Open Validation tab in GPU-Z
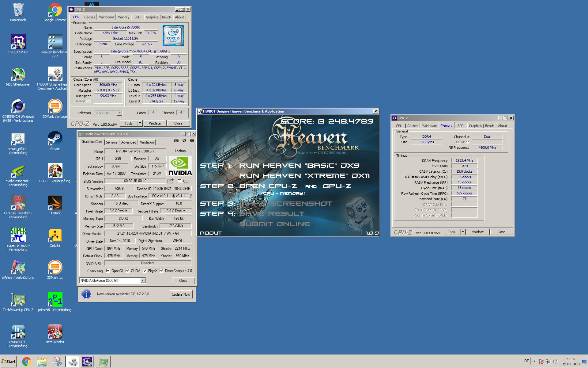Screen dimensions: 588x368 click(x=147, y=142)
